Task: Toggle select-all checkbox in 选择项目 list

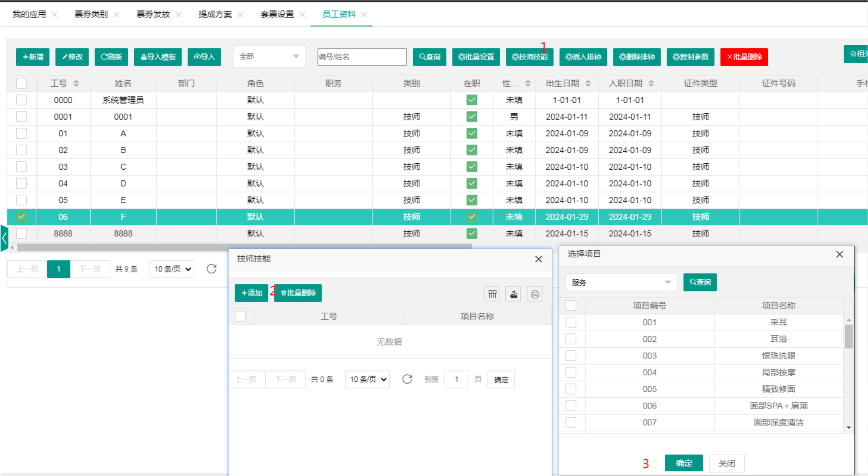Action: [x=571, y=306]
